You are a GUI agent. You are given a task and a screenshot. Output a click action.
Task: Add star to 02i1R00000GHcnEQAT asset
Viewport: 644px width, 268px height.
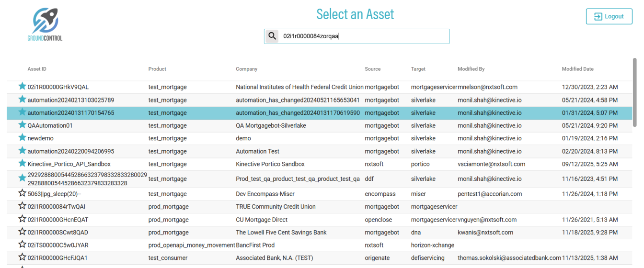(22, 219)
